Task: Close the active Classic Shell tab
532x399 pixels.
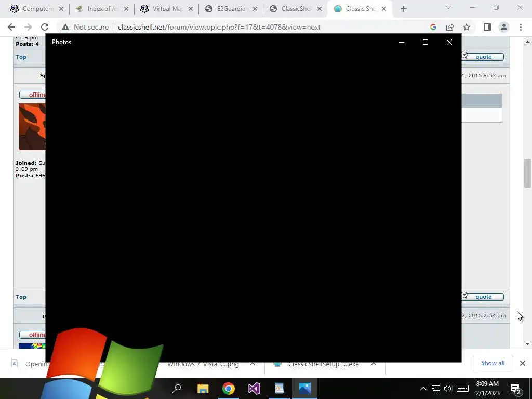Action: pos(384,9)
